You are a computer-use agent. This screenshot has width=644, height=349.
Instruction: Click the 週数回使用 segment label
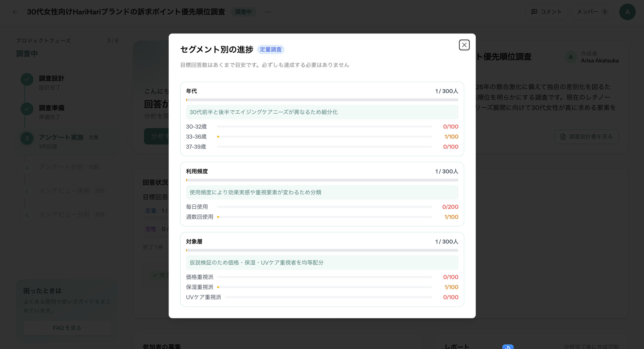[200, 217]
